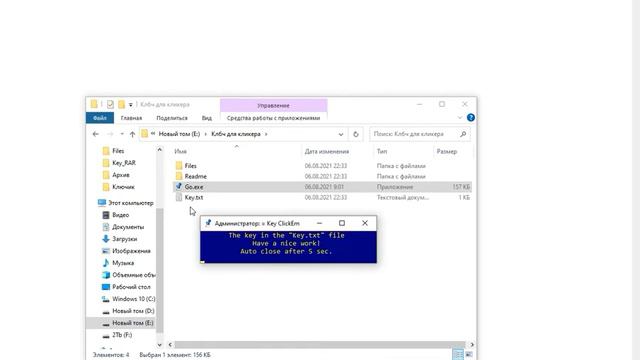640x360 pixels.
Task: Switch to the Главная ribbon tab
Action: (131, 118)
